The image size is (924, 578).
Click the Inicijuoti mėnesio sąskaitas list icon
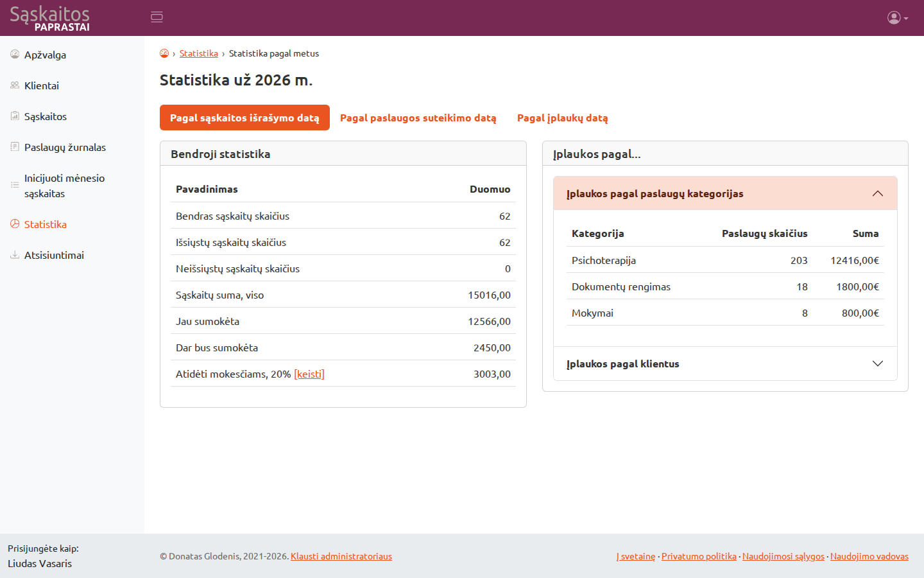tap(15, 185)
